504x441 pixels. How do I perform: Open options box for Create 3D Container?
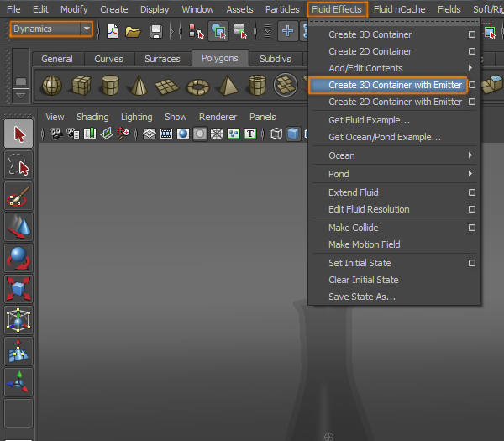pyautogui.click(x=472, y=35)
